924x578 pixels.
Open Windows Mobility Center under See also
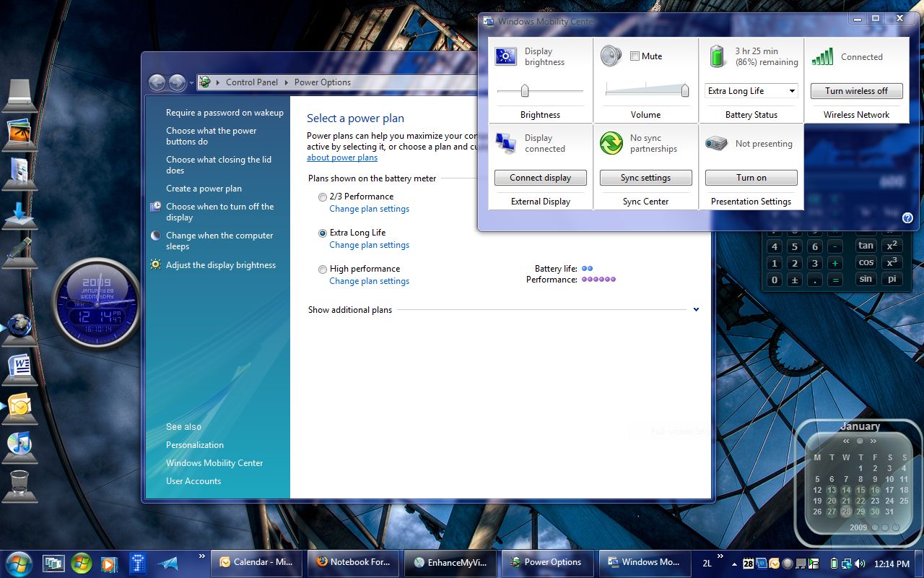point(214,463)
